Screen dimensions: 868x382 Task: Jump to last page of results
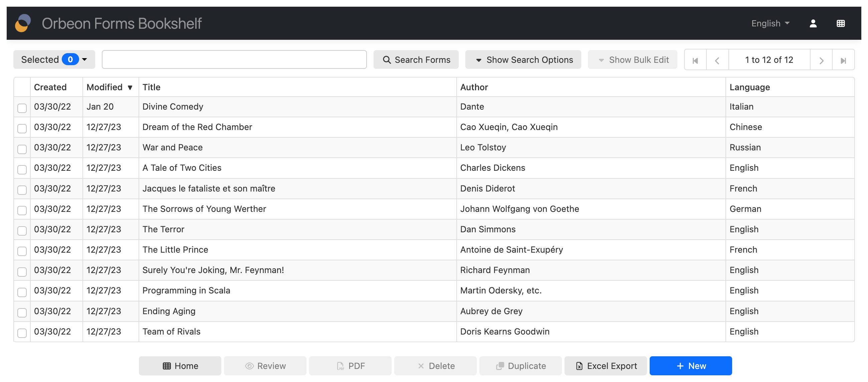(843, 60)
